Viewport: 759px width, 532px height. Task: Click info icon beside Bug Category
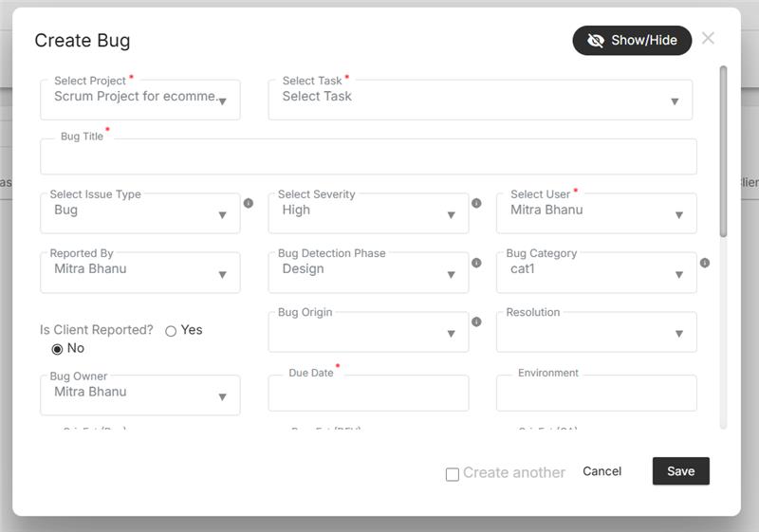click(x=705, y=263)
